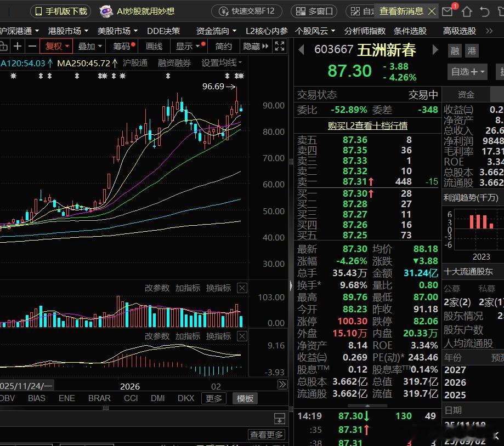This screenshot has width=504, height=446.
Task: Click 换指标 in MACD pane
Action: point(218,336)
